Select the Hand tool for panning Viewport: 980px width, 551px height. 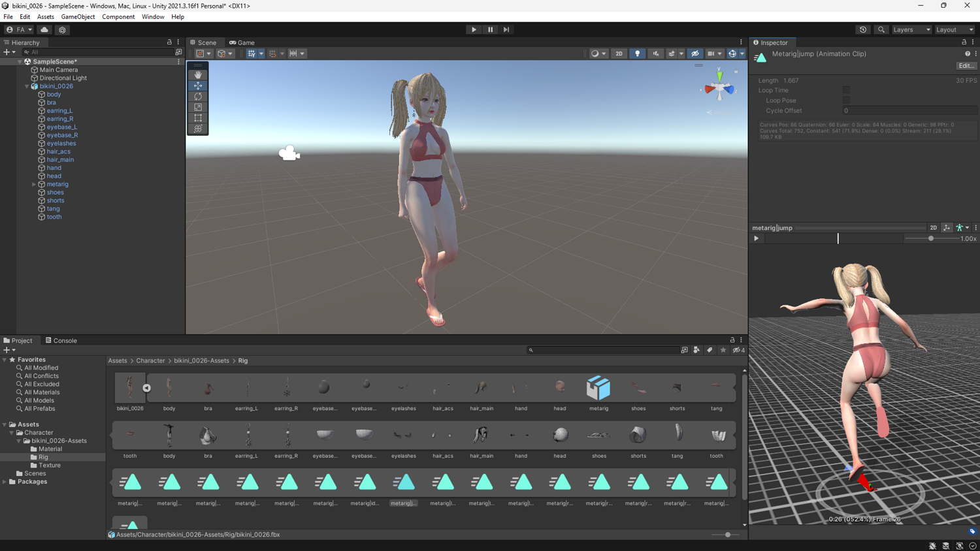pyautogui.click(x=198, y=74)
